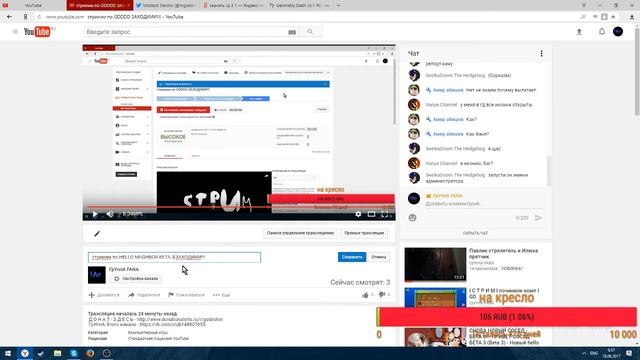640x360 pixels.
Task: Open Прямые трансляции button
Action: 364,233
